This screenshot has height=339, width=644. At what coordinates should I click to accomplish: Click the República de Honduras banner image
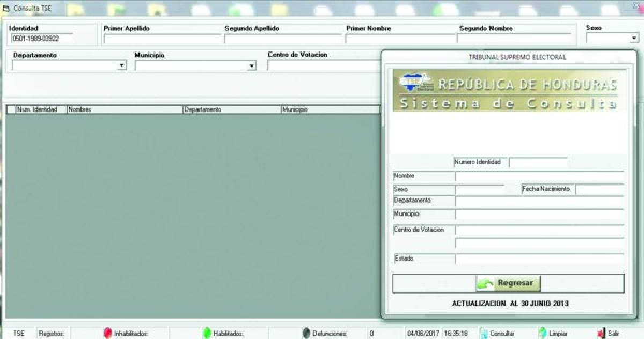tap(509, 90)
